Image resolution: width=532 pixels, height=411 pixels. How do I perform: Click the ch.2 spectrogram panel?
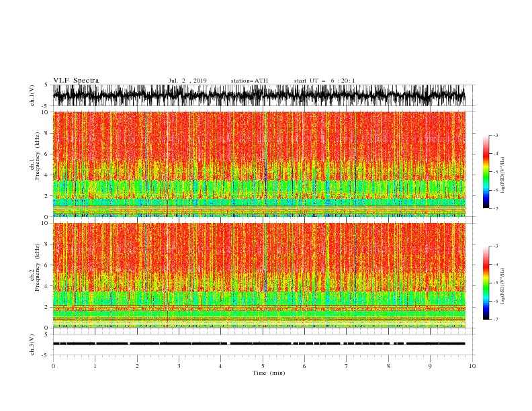259,275
